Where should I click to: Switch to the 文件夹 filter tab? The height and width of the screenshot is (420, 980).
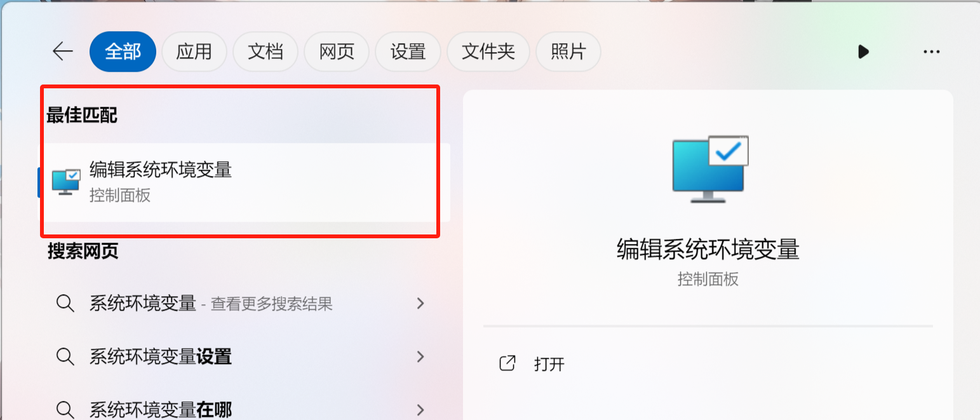coord(488,51)
